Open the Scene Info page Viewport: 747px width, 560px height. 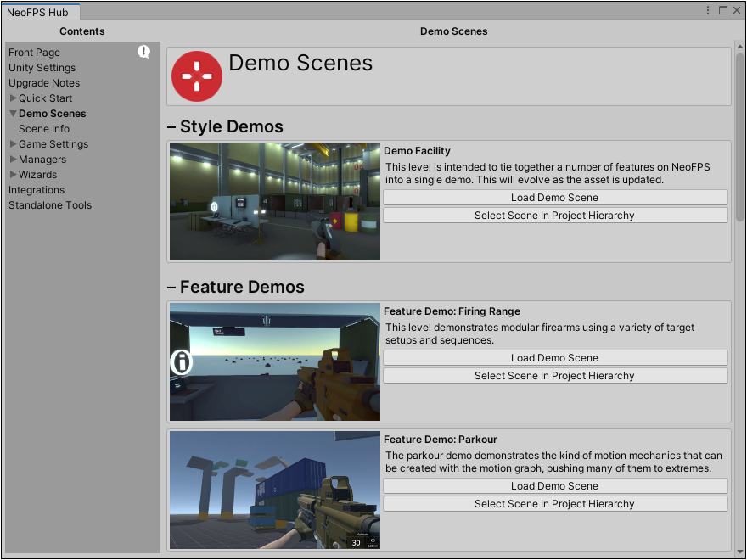44,129
